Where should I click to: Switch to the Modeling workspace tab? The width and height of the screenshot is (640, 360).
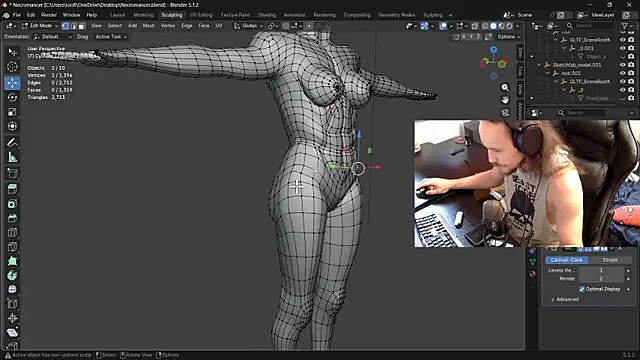click(x=143, y=15)
